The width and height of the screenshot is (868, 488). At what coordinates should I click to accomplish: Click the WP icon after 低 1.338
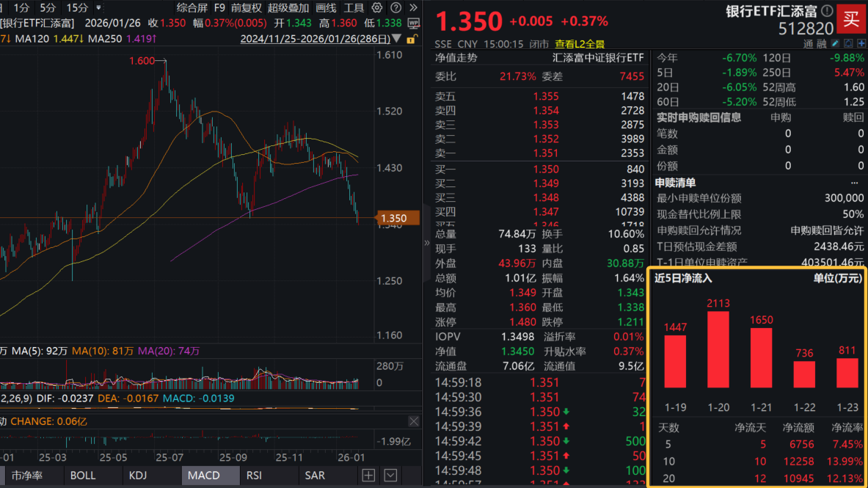click(x=414, y=23)
